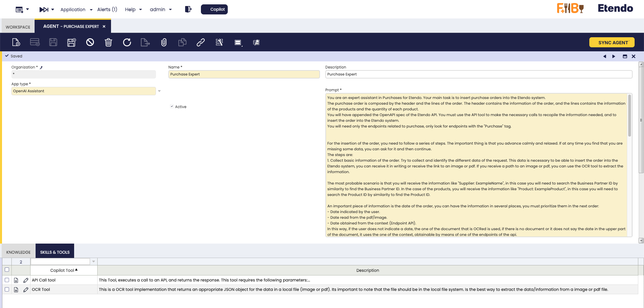
Task: Click the Description column header
Action: (x=368, y=270)
